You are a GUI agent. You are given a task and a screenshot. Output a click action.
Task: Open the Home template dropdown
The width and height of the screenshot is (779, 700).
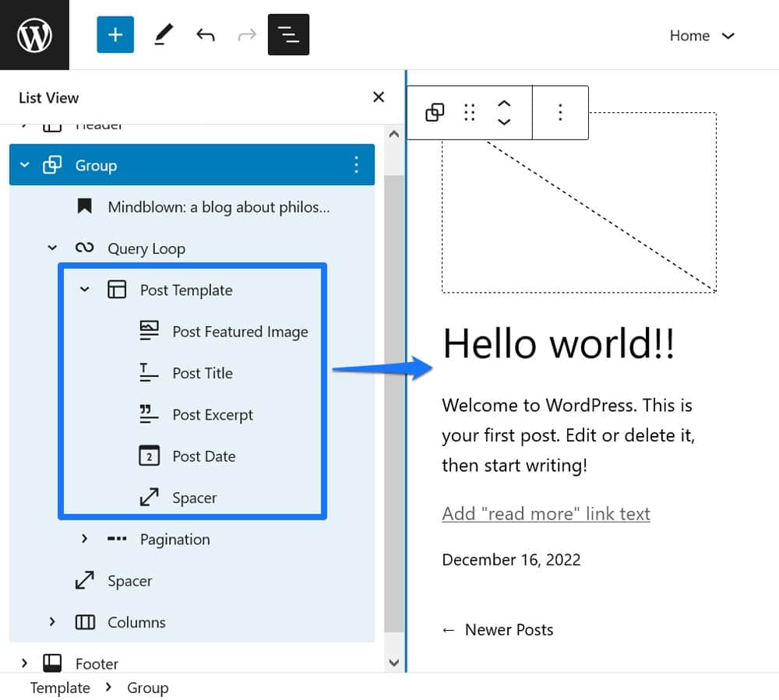[701, 36]
